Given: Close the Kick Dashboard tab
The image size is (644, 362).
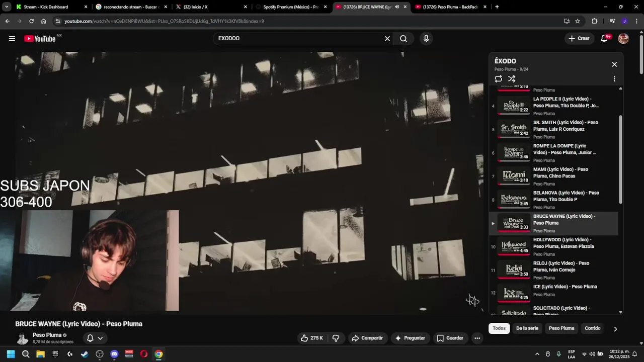Looking at the screenshot, I should click(86, 7).
